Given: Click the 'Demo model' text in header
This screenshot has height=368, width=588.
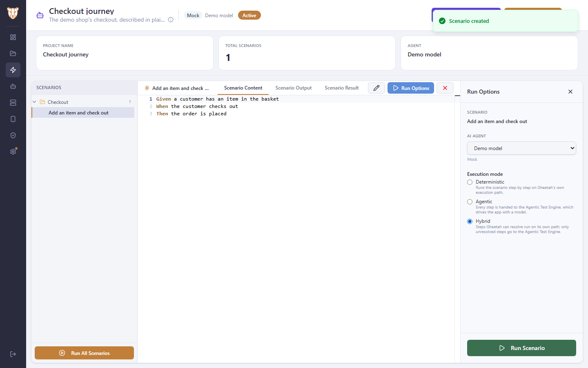Looking at the screenshot, I should 219,16.
